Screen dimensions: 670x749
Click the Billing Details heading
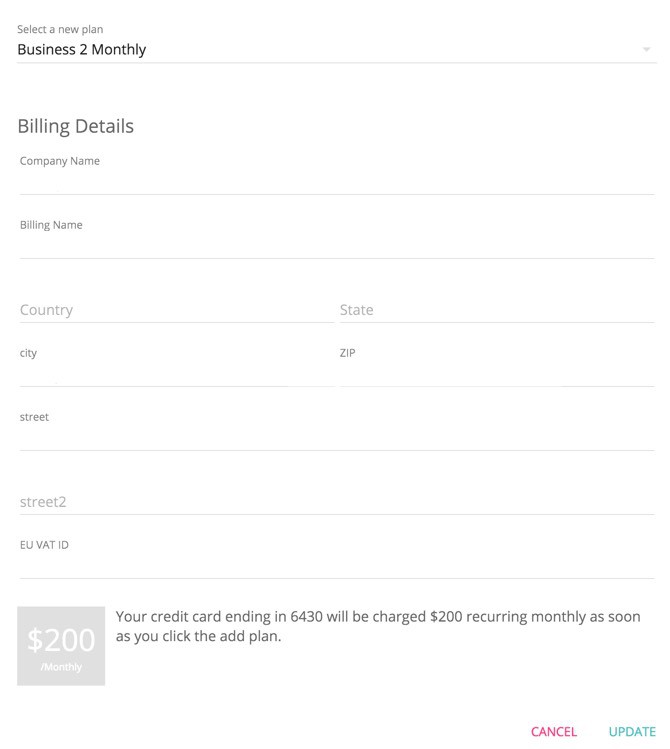[x=75, y=127]
